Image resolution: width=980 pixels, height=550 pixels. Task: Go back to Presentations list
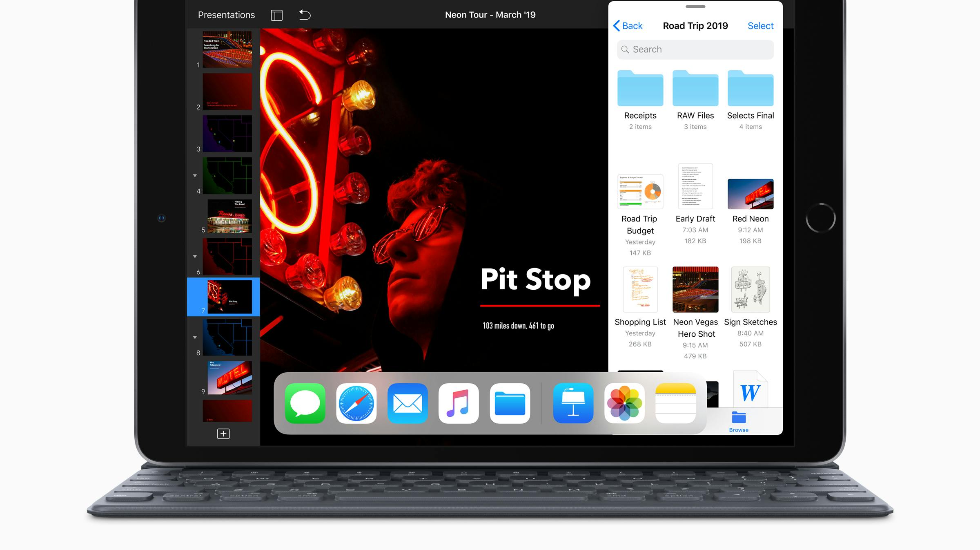click(x=226, y=15)
